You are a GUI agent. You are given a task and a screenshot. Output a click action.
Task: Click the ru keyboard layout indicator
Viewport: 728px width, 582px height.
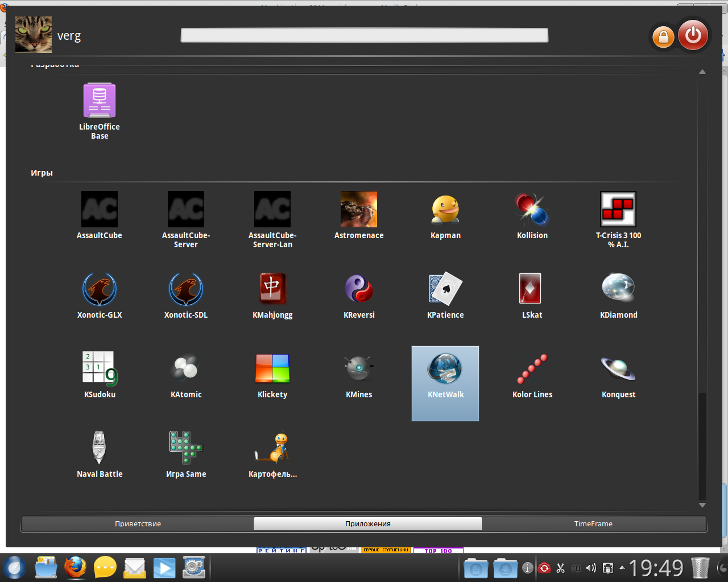click(x=576, y=568)
